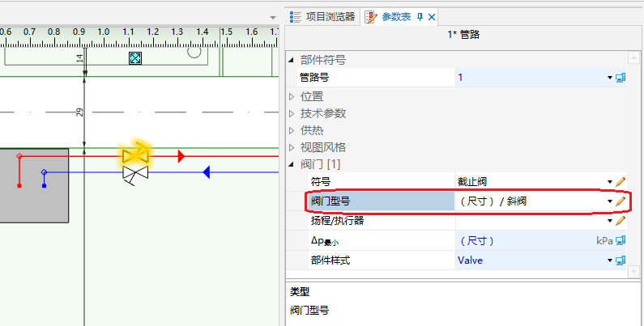Image resolution: width=644 pixels, height=326 pixels.
Task: Select the valve symbol on blue return pipe
Action: pos(135,173)
